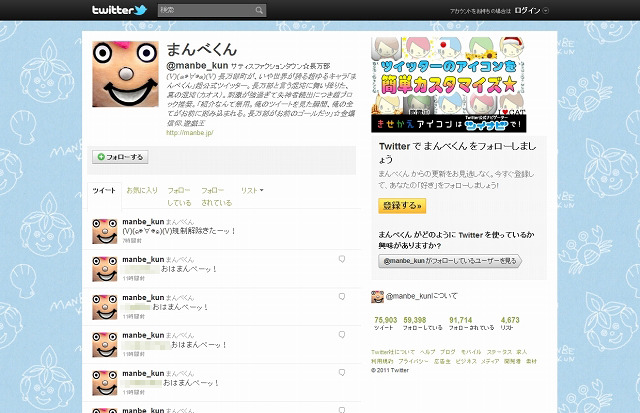Switch to the お気に入り tab

[x=142, y=190]
